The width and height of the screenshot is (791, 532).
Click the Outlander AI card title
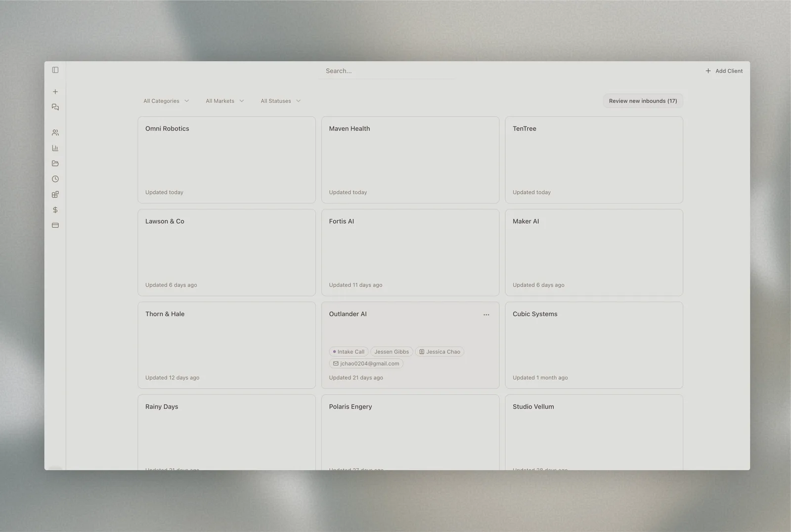click(348, 314)
